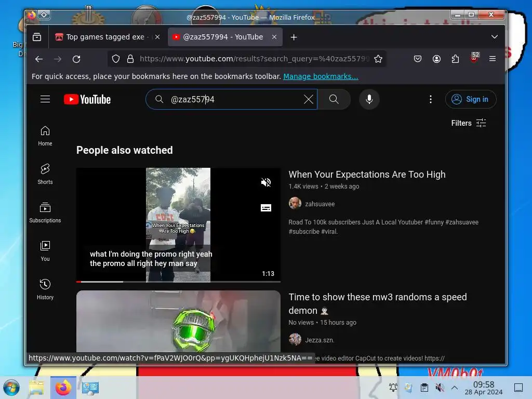This screenshot has width=532, height=399.
Task: Unmute the video preview speaker icon
Action: pyautogui.click(x=265, y=182)
